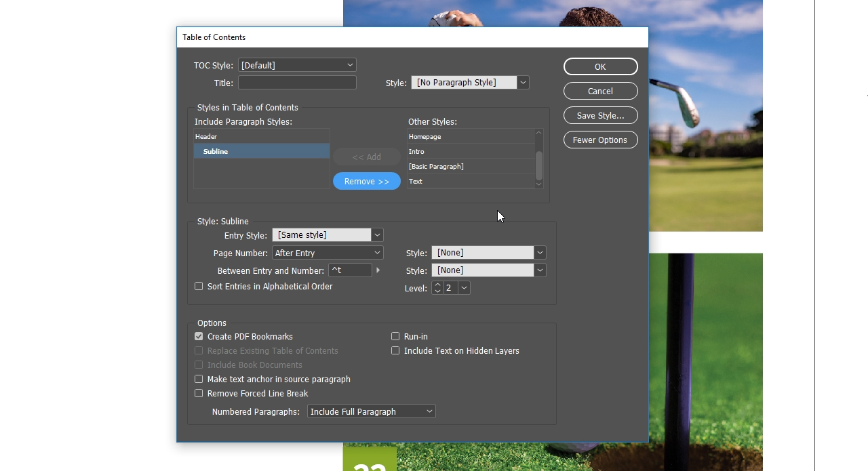The height and width of the screenshot is (471, 868).
Task: Open the Style dropdown for page numbers
Action: [x=540, y=252]
